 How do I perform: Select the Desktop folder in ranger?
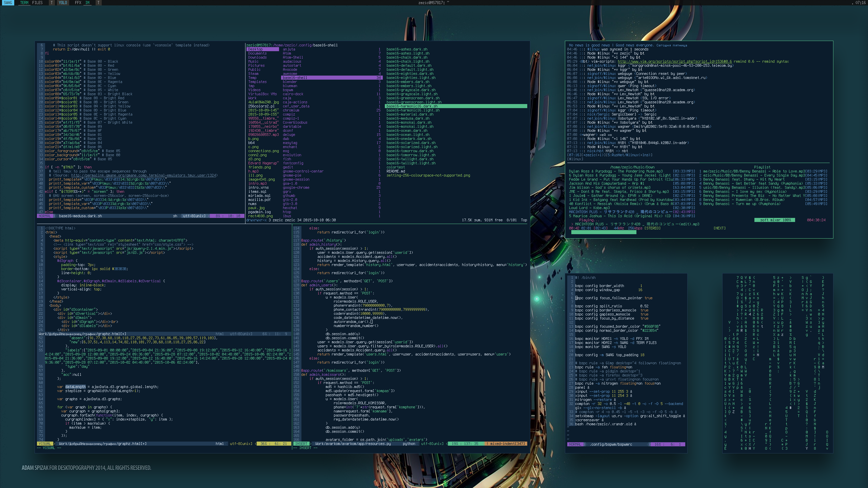coord(263,49)
